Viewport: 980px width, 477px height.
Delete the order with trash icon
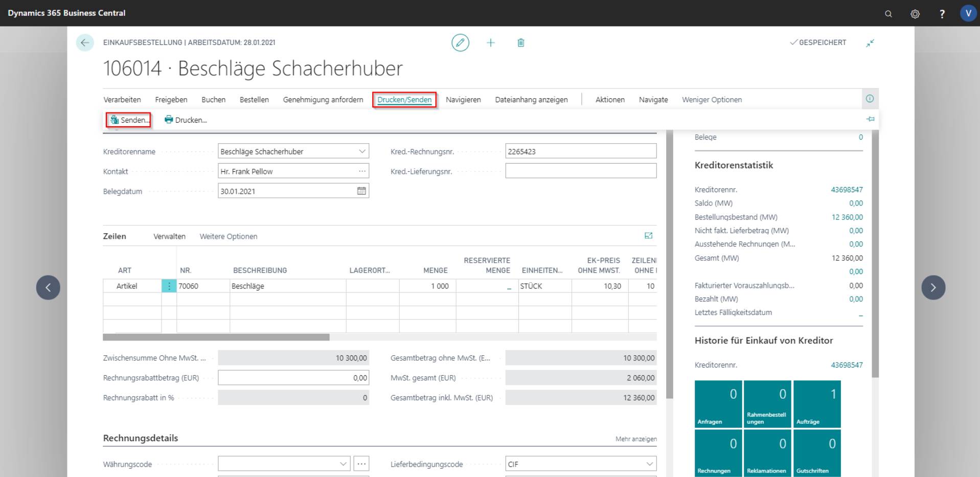coord(520,42)
